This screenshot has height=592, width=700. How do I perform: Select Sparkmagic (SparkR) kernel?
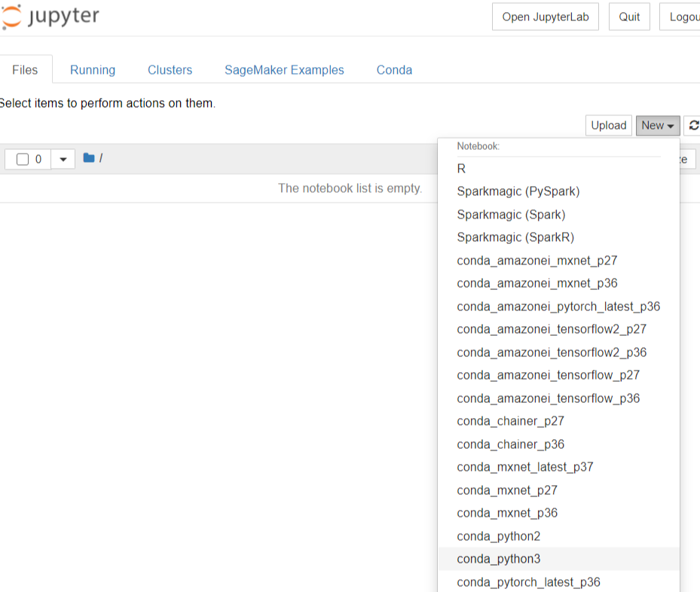[x=558, y=237]
